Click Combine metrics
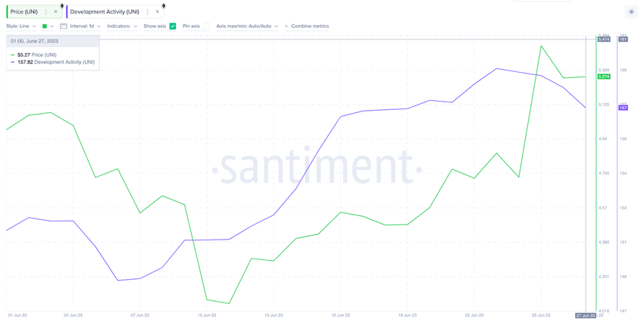644x323 pixels. click(x=310, y=27)
